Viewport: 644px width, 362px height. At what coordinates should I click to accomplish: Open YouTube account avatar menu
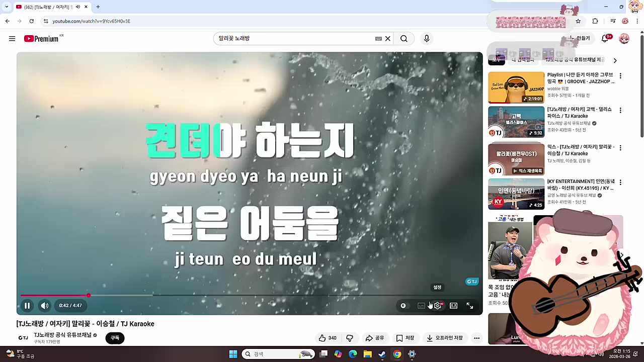pos(624,39)
